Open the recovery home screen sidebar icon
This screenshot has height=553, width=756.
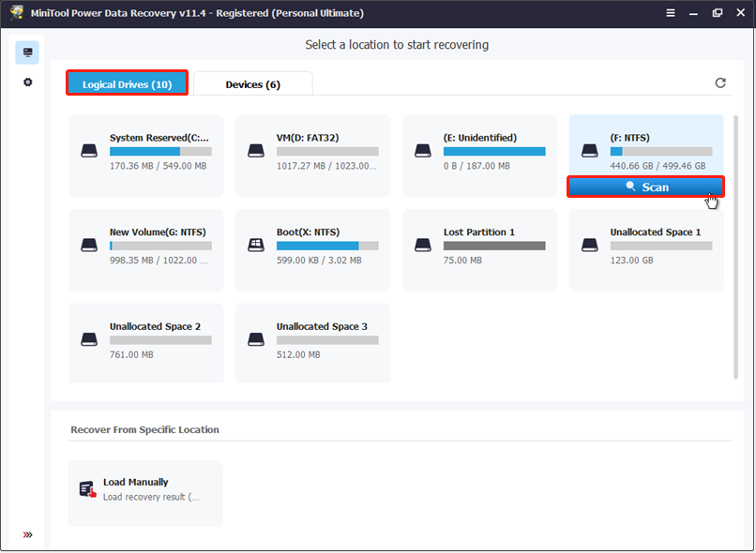(x=27, y=52)
